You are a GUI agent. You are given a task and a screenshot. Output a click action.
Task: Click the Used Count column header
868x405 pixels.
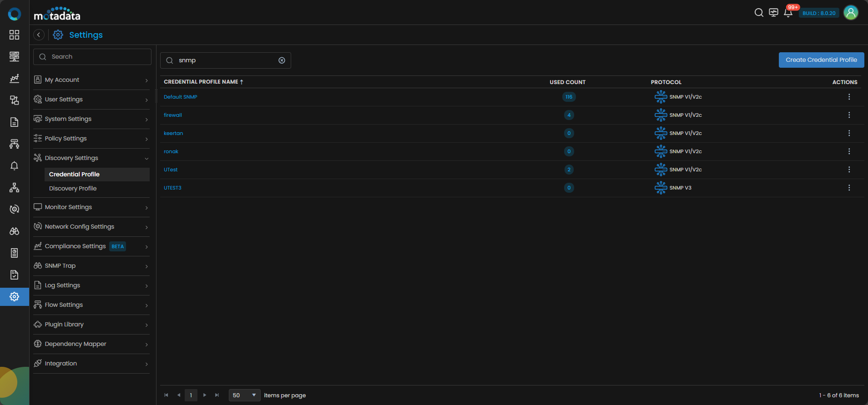click(567, 82)
